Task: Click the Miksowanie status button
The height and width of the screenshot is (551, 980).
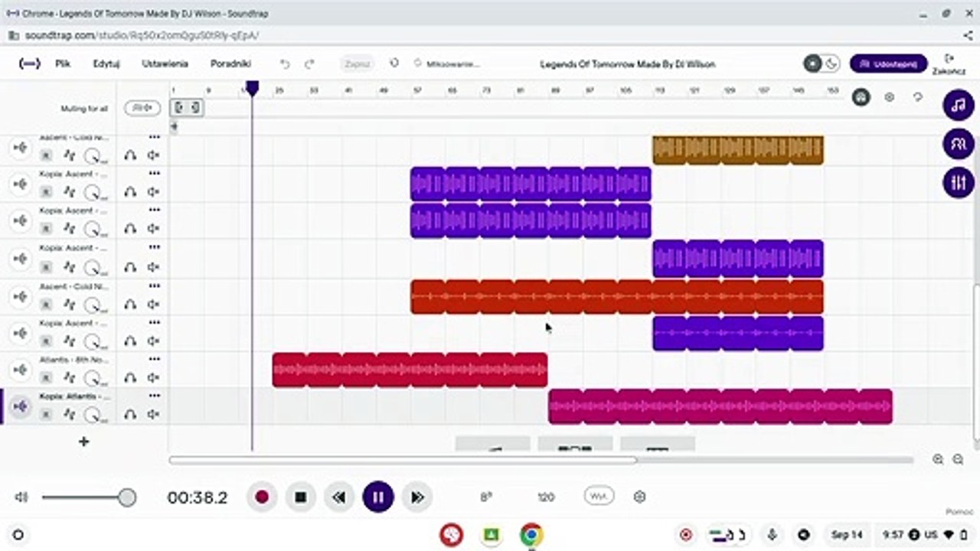Action: point(447,64)
